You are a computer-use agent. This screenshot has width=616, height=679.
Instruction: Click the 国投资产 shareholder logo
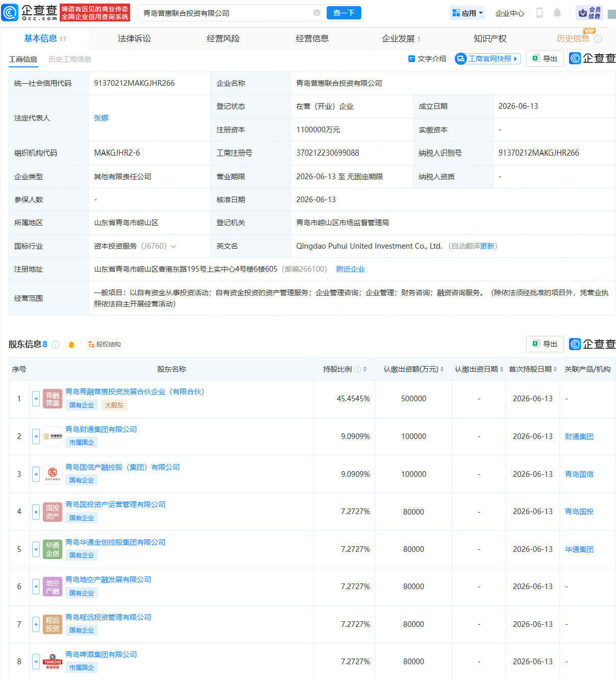click(x=53, y=512)
